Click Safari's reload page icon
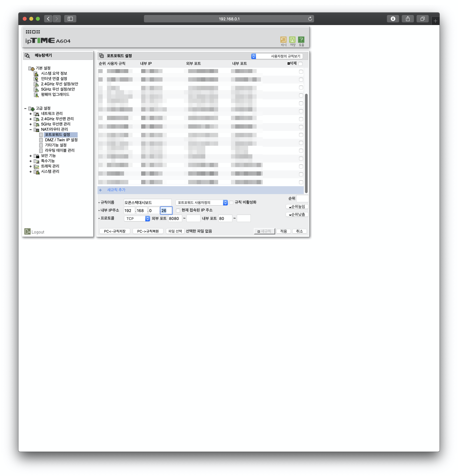The height and width of the screenshot is (476, 458). [x=310, y=19]
